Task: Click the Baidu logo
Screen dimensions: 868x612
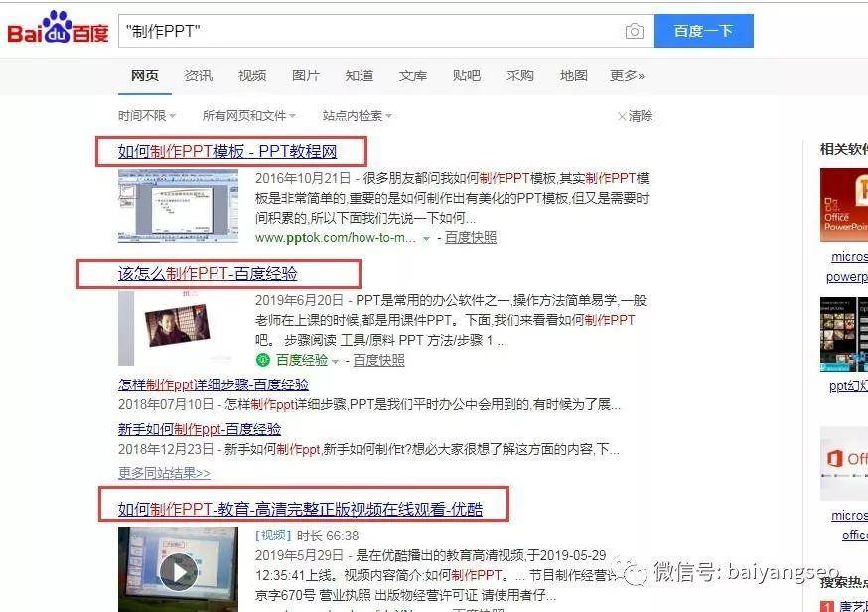Action: 58,28
